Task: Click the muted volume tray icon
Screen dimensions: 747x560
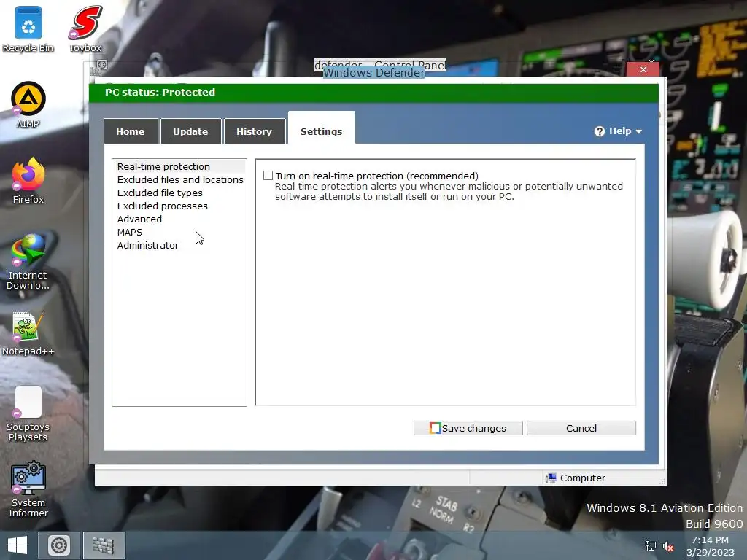Action: (668, 546)
